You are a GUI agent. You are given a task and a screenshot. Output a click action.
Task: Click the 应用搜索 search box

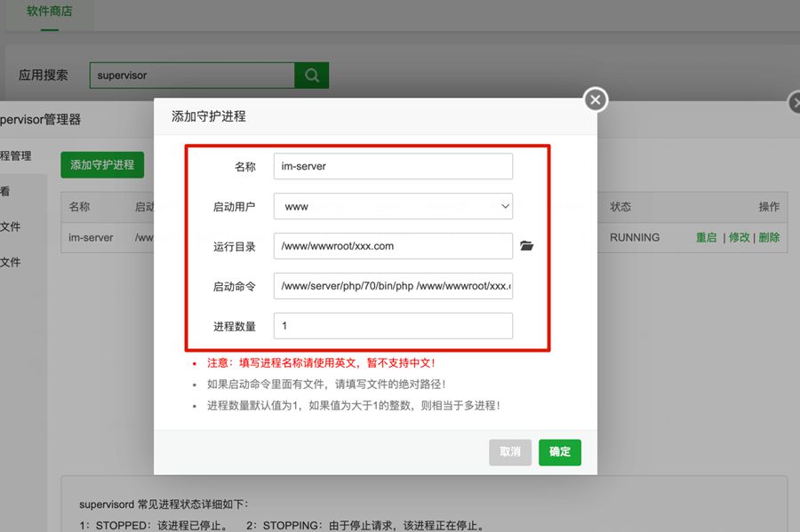click(x=191, y=75)
